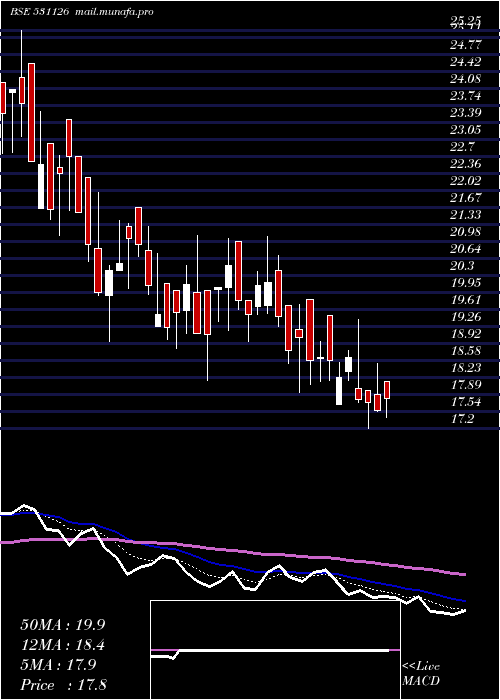This screenshot has height=700, width=500.
Task: Click the MACD inset panel box
Action: 275,650
